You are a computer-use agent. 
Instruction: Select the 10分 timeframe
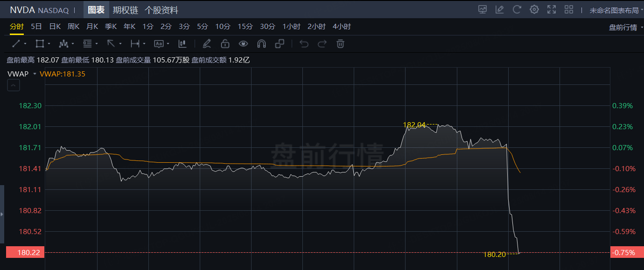[223, 27]
